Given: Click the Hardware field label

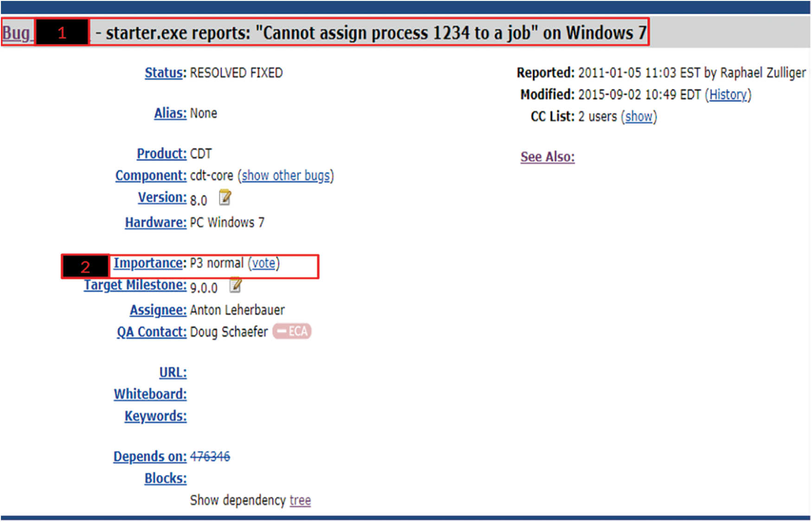Looking at the screenshot, I should coord(155,223).
